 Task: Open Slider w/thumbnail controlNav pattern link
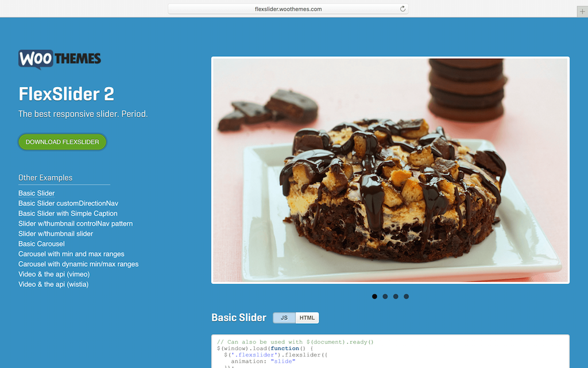click(75, 224)
